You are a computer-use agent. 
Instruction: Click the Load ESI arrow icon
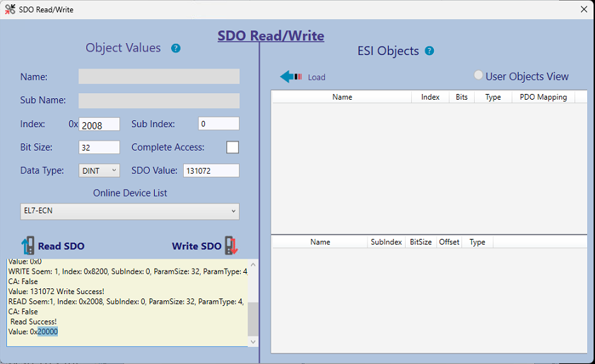click(291, 77)
